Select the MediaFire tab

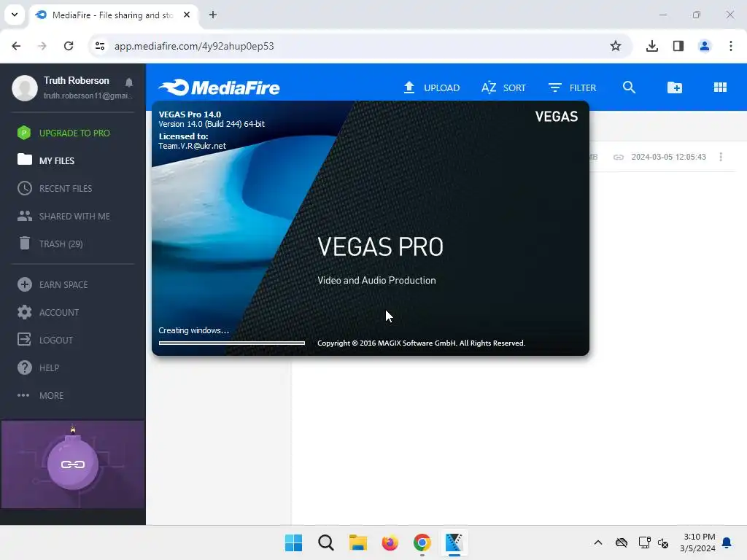point(113,15)
